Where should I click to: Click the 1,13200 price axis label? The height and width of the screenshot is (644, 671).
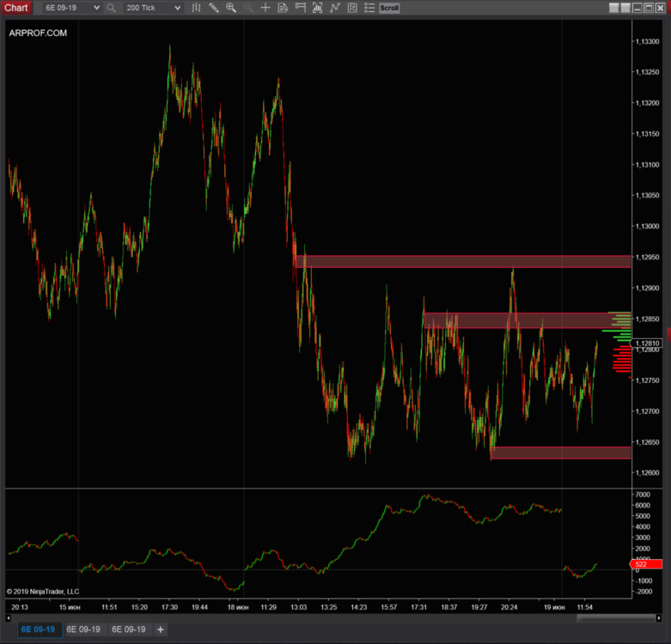(647, 103)
